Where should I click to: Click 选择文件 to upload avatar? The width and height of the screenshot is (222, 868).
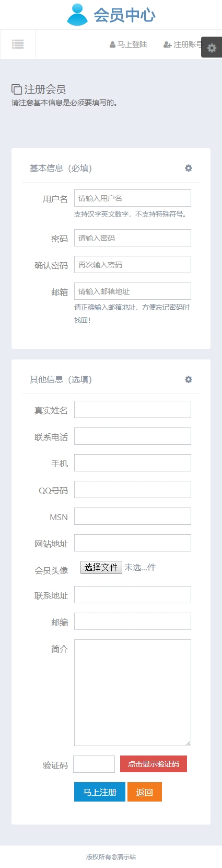[101, 567]
